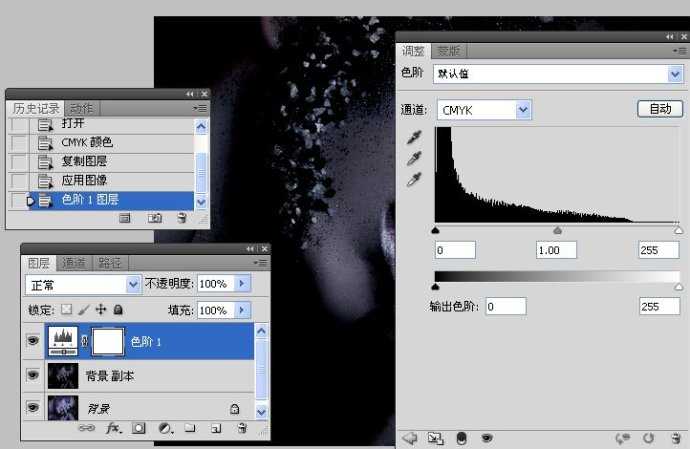View previous state icon in adjustments panel
The height and width of the screenshot is (449, 690).
pyautogui.click(x=623, y=438)
